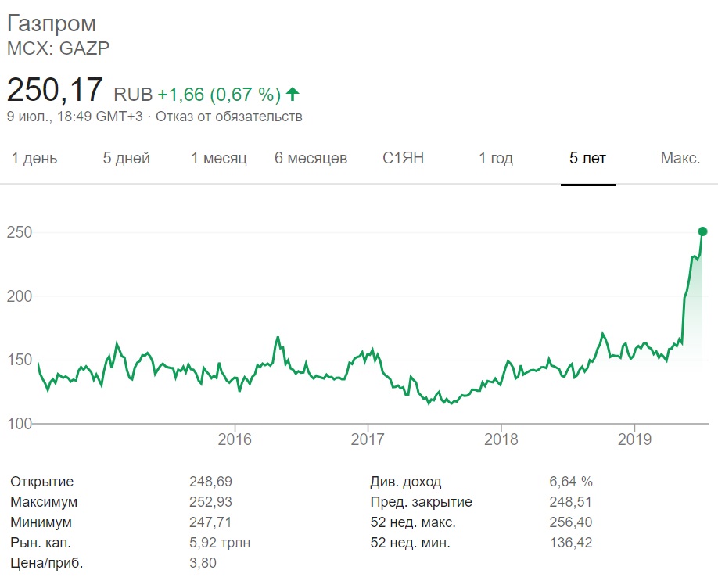Click the 2019 label on time axis
The width and height of the screenshot is (718, 588).
634,439
